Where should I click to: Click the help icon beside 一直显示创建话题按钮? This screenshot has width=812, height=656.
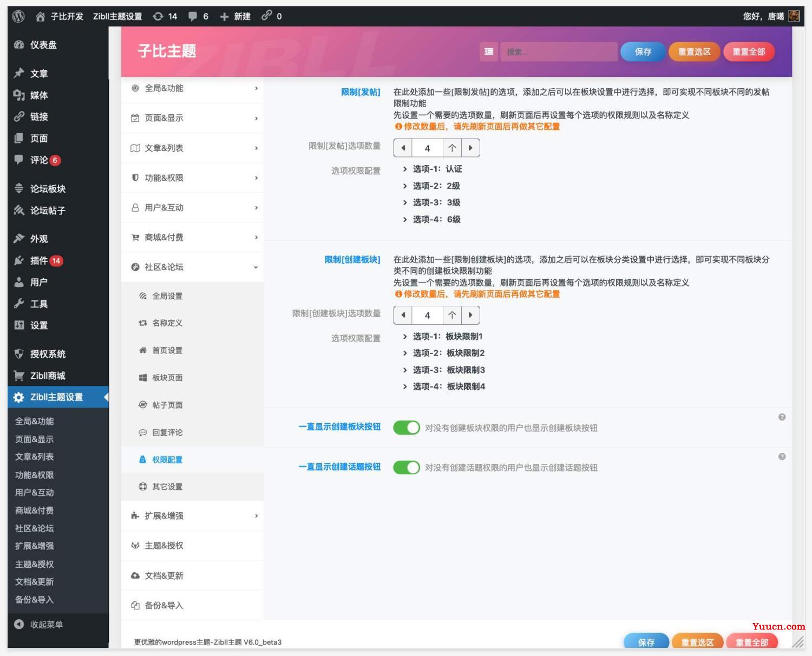click(782, 457)
